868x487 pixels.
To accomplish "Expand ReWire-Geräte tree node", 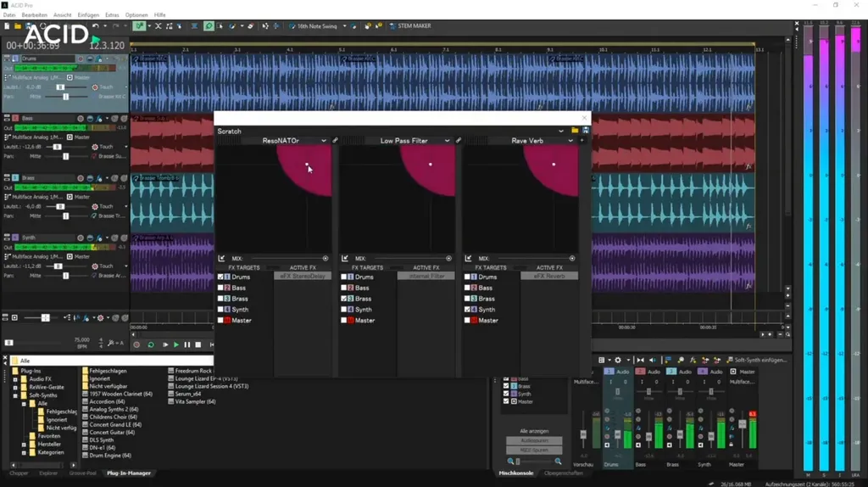I will pos(15,387).
